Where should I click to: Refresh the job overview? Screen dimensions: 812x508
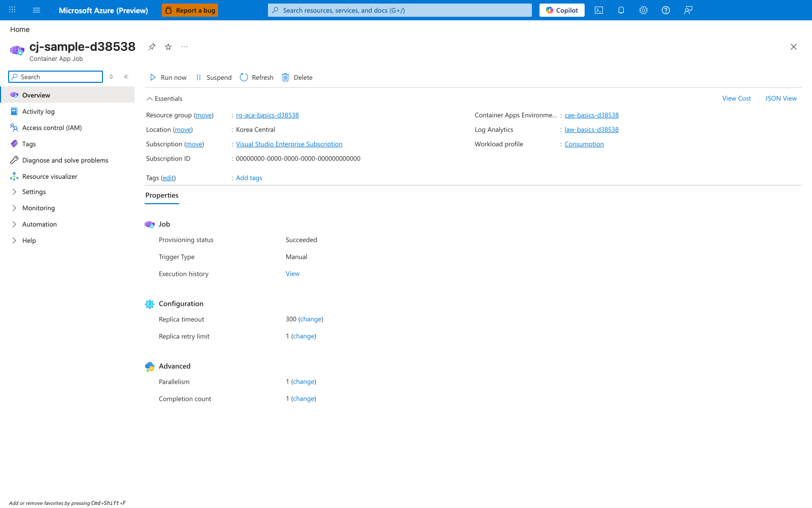coord(256,77)
